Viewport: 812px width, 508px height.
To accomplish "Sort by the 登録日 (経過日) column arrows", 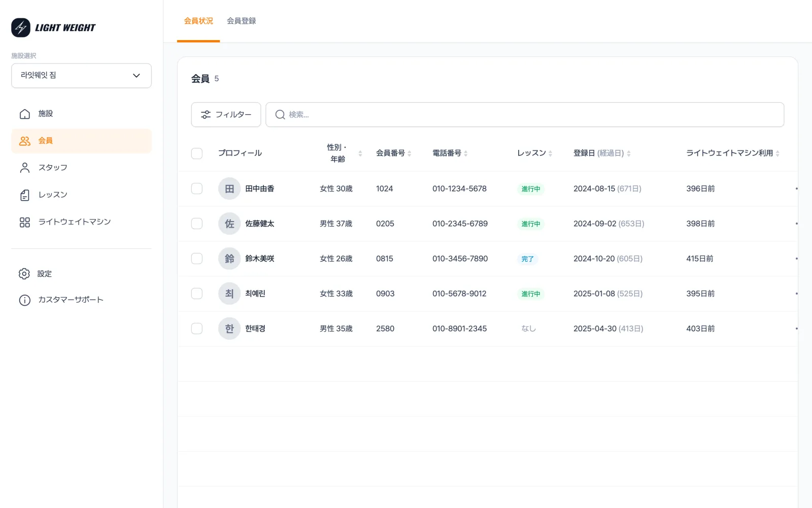I will [x=629, y=153].
